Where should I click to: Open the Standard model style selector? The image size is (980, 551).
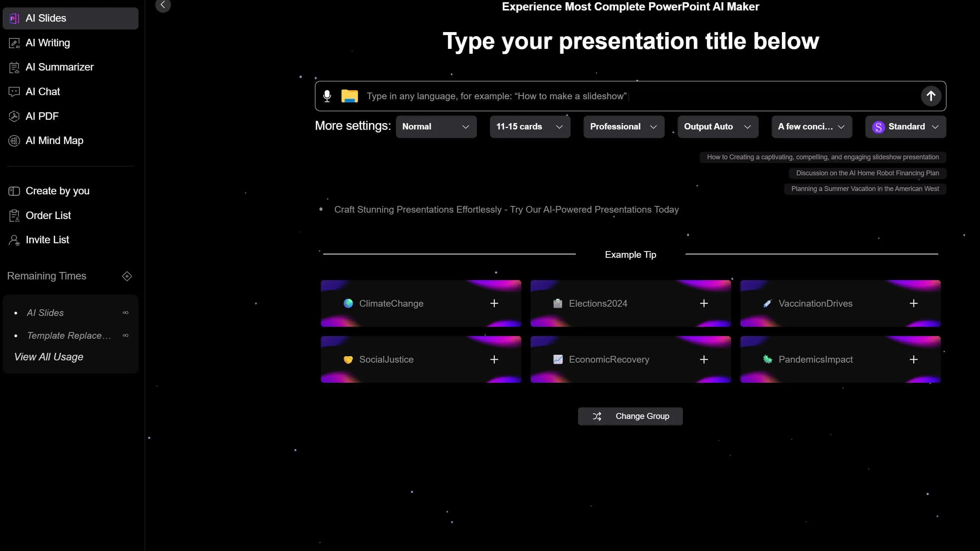tap(905, 126)
